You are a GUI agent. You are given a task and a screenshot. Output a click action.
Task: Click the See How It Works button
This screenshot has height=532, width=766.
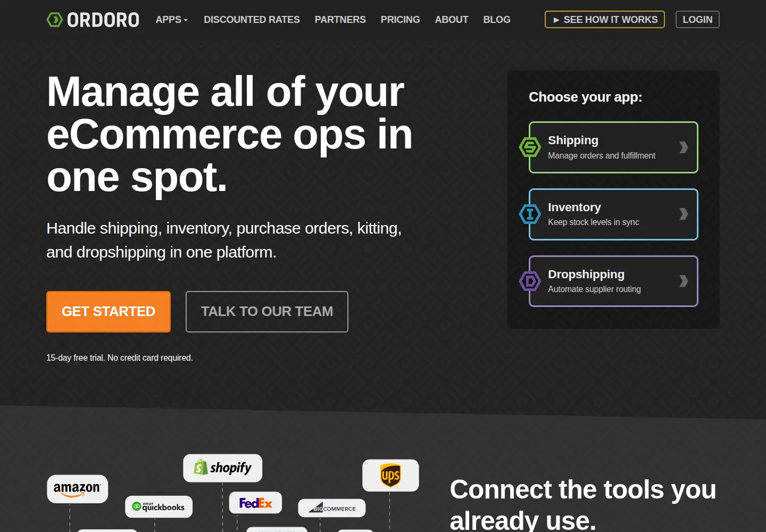pos(605,20)
